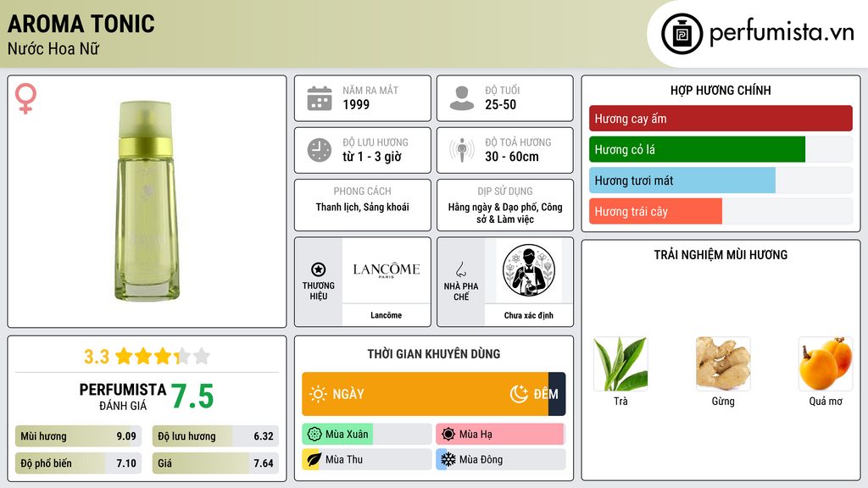Click the sillage person icon beside Độ Toả Hương

tap(462, 150)
